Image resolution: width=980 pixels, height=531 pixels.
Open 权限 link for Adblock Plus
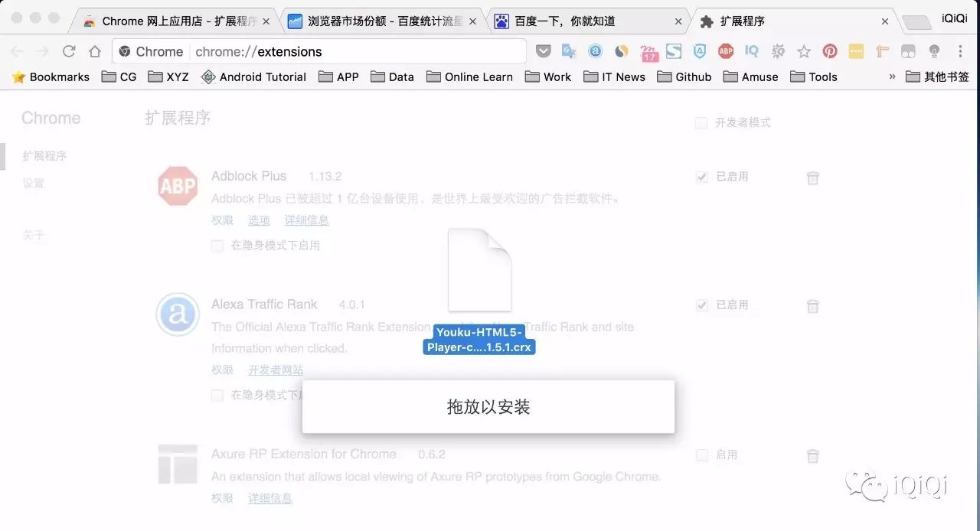pos(222,220)
